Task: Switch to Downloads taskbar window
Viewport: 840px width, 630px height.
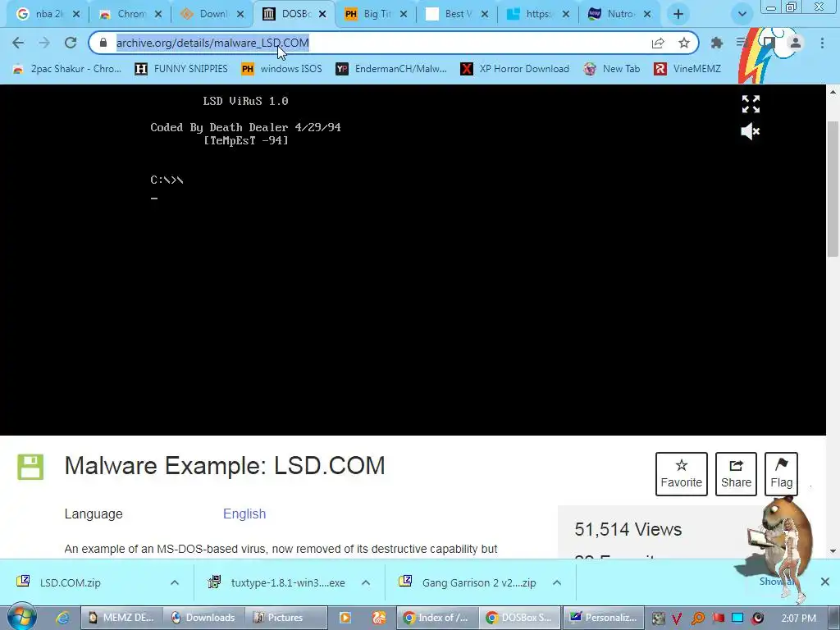Action: (205, 618)
